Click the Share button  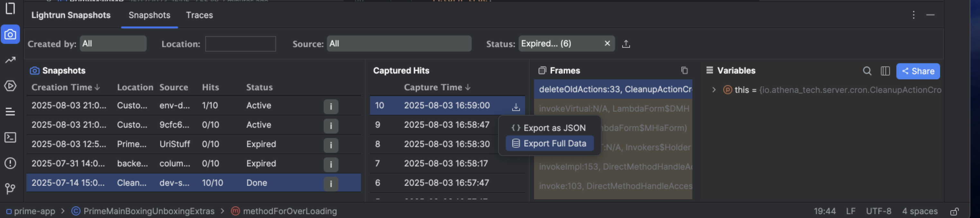click(x=918, y=71)
